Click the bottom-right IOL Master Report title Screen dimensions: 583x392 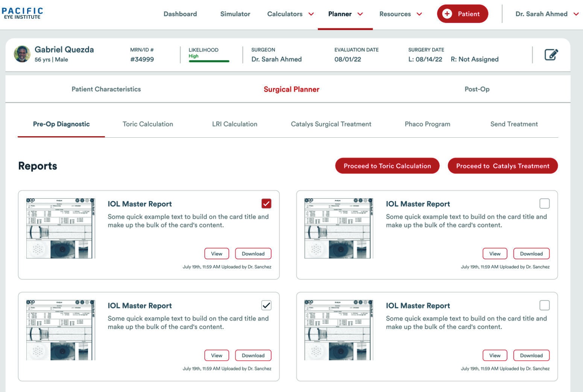click(418, 305)
